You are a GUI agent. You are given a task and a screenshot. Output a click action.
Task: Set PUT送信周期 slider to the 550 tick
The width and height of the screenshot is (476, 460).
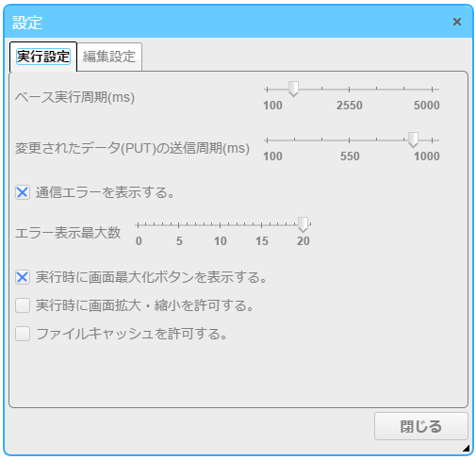[349, 140]
